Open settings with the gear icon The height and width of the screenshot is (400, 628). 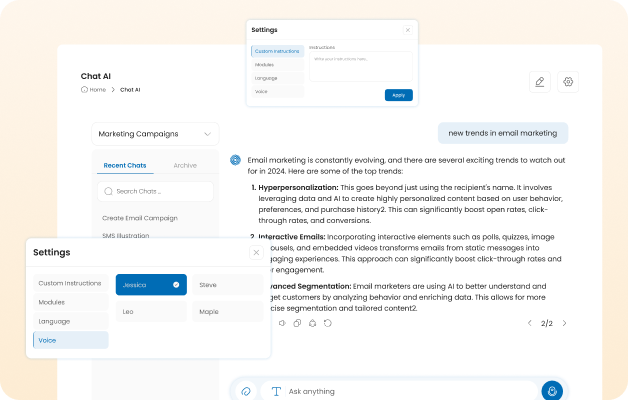pyautogui.click(x=568, y=82)
